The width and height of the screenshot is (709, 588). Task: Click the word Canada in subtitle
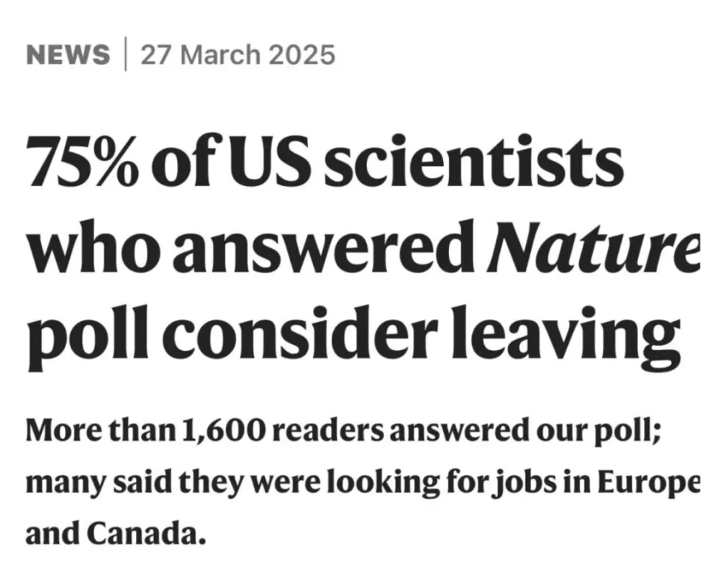point(142,534)
